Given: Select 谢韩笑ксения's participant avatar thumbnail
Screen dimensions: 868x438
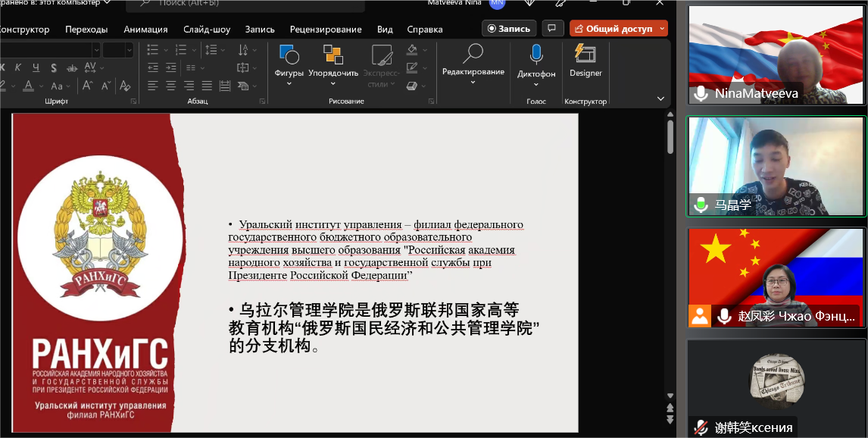Looking at the screenshot, I should [776, 381].
